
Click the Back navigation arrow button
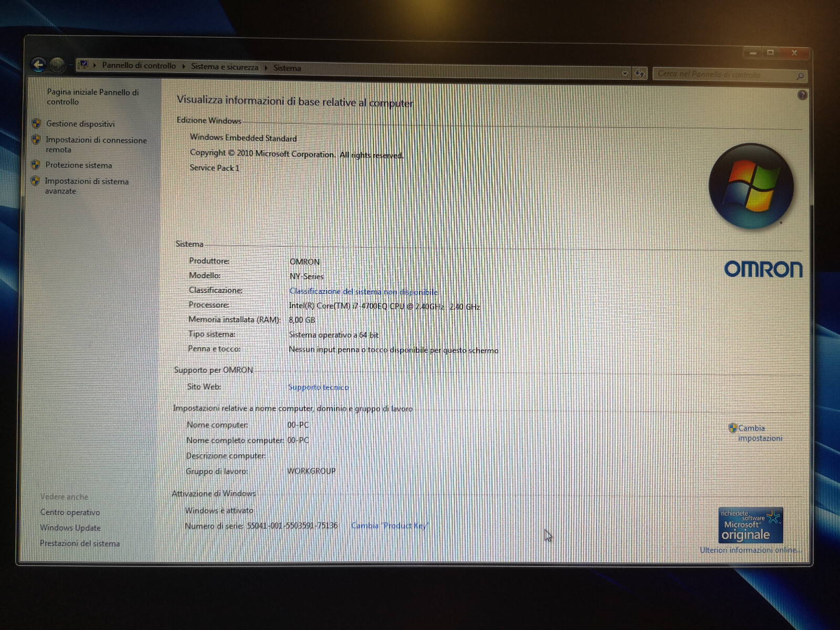click(38, 65)
